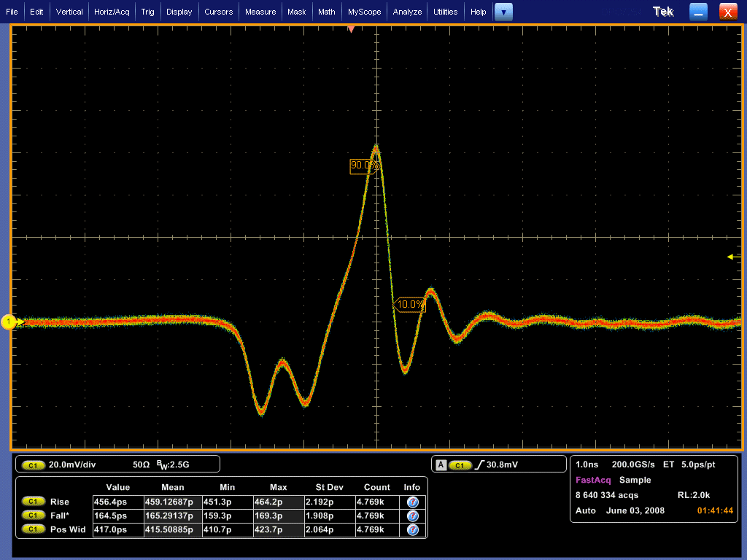Click the yellow channel 1 ground marker
This screenshot has height=560, width=747.
point(9,322)
